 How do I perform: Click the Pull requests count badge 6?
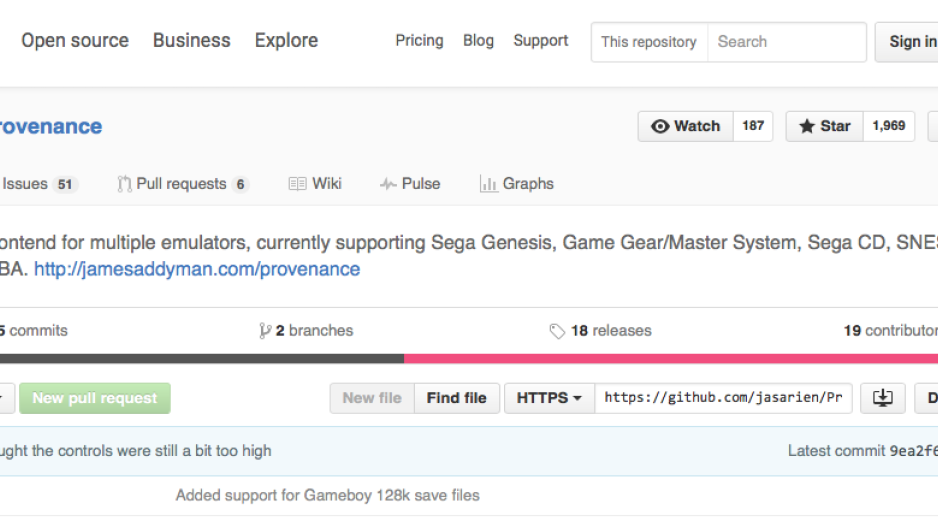240,184
